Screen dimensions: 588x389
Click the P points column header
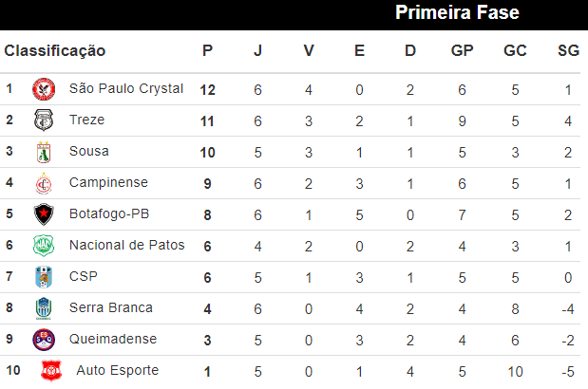click(208, 50)
